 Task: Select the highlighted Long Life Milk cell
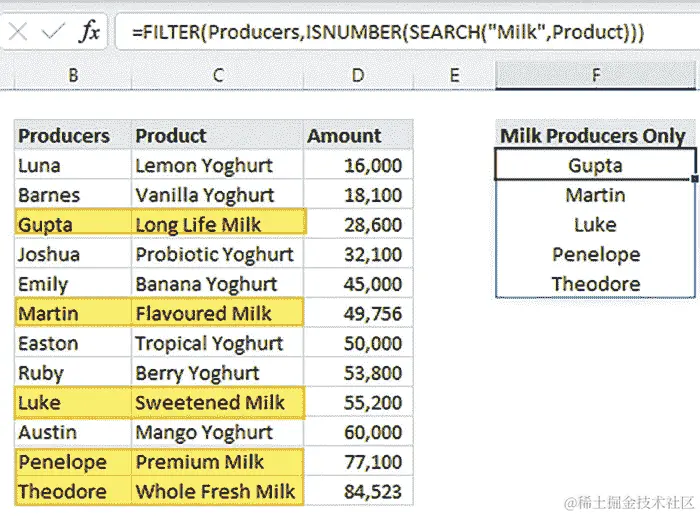[218, 224]
